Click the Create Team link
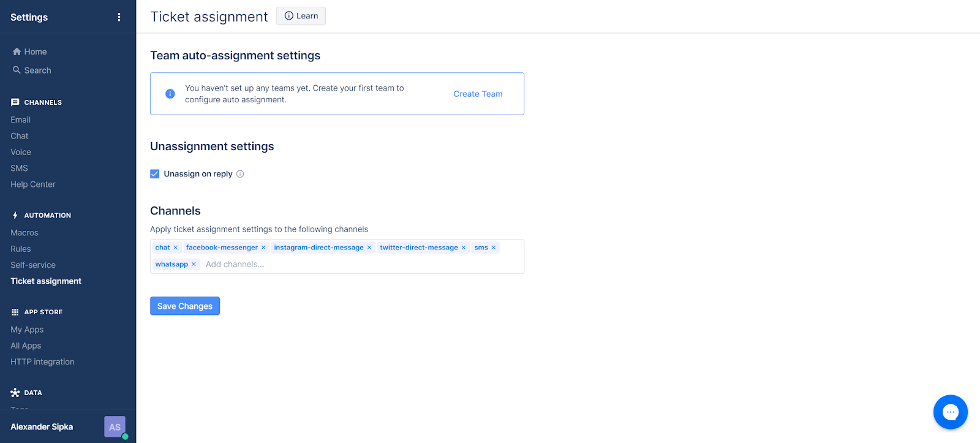This screenshot has width=980, height=443. [478, 94]
